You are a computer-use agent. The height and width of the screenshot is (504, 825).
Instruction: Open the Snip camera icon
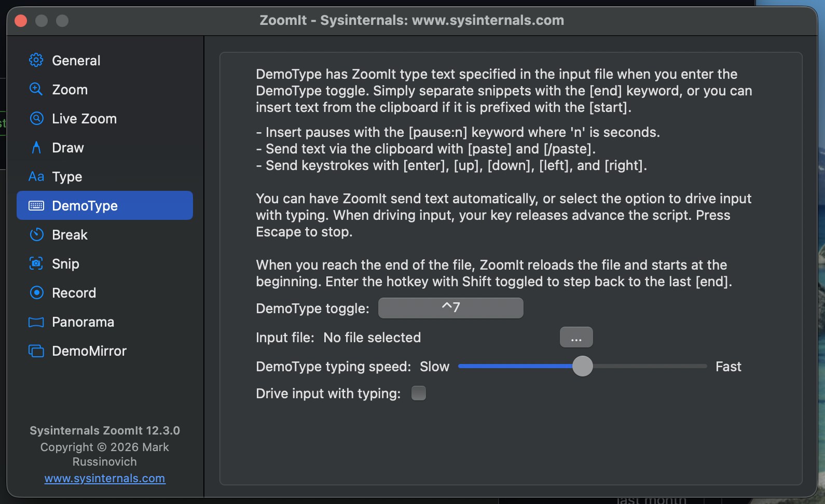pos(36,263)
